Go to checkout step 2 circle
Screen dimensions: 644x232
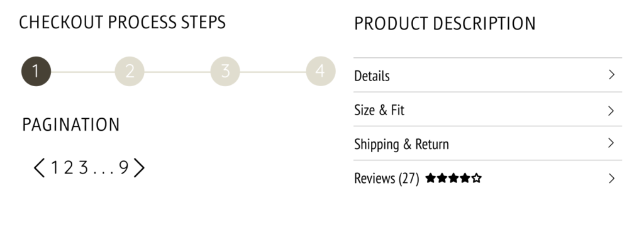(x=130, y=72)
